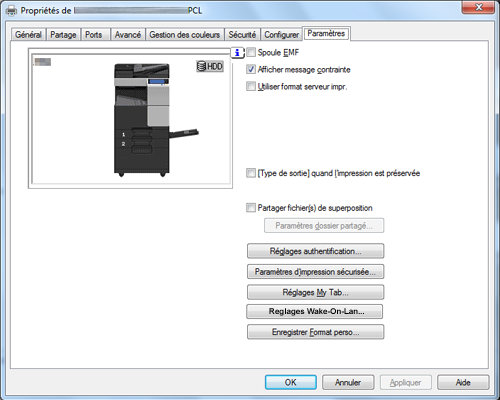Click the blue printer information icon

(237, 53)
